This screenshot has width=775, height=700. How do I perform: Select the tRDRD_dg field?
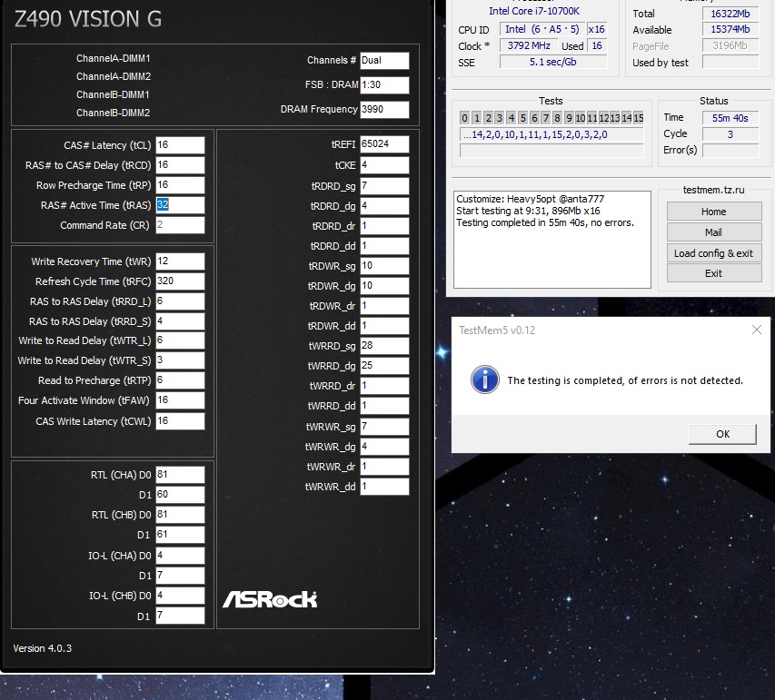(x=384, y=205)
